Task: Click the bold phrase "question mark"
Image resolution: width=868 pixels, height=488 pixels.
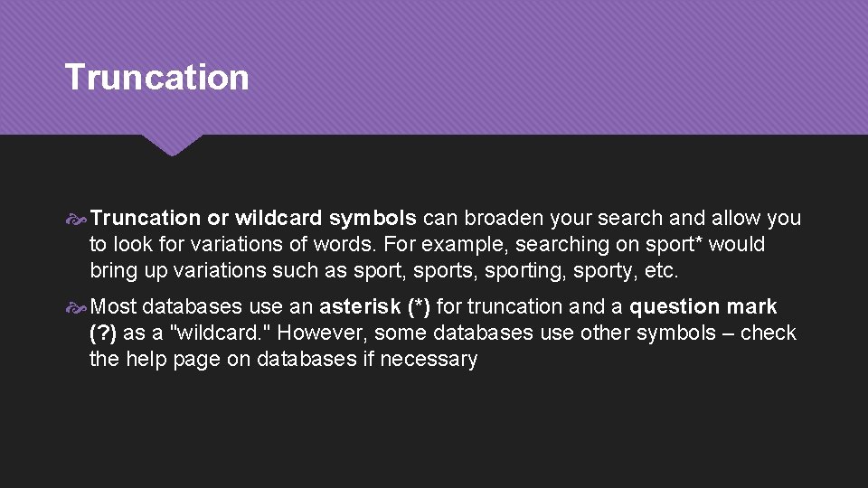Action: click(703, 306)
